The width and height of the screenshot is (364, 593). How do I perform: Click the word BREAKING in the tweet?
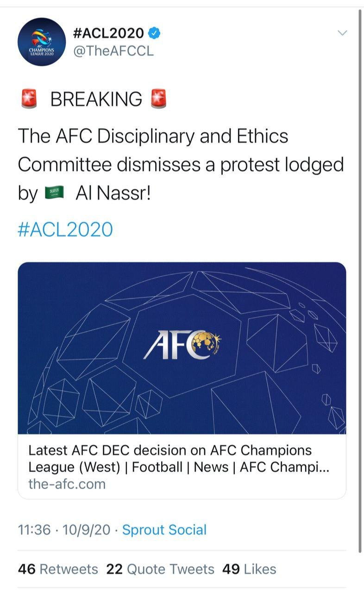pyautogui.click(x=96, y=99)
